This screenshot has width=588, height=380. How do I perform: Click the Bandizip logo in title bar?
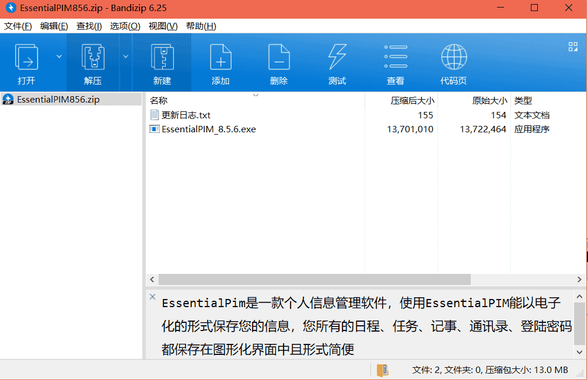[x=11, y=8]
